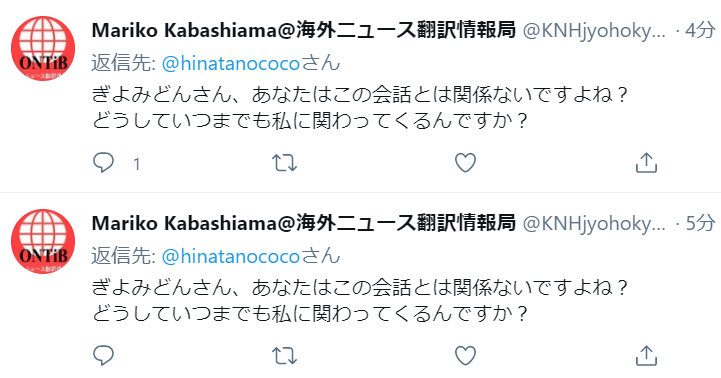This screenshot has width=721, height=378.
Task: Open the @KNHjyohoky handle on the second tweet
Action: tap(594, 224)
